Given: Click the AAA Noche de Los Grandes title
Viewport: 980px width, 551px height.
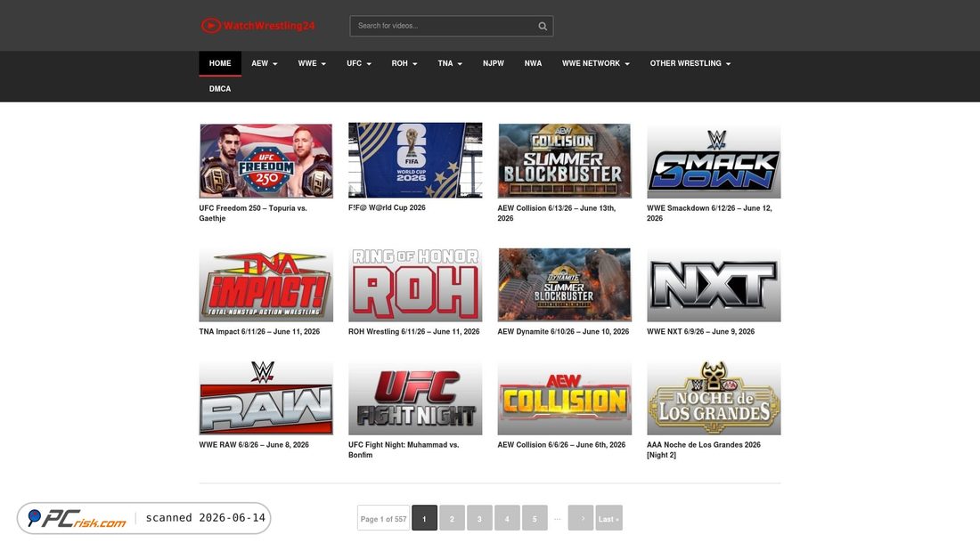Looking at the screenshot, I should [704, 450].
